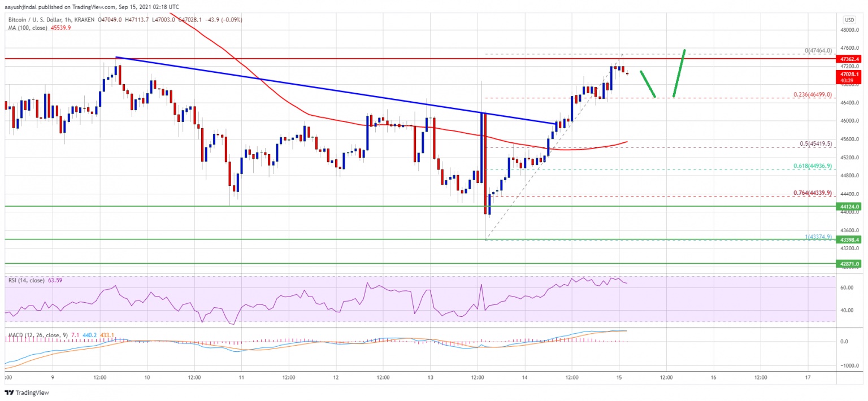The width and height of the screenshot is (868, 401).
Task: Click the current price 47028.1 tag
Action: coord(849,74)
